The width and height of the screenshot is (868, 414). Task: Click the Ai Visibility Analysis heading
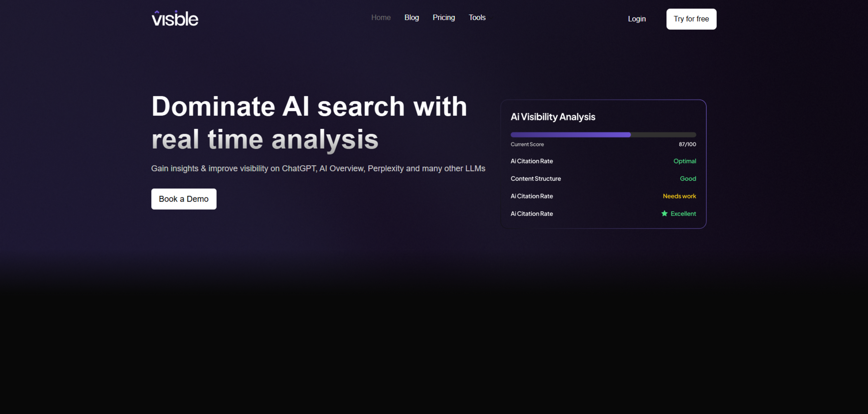tap(553, 117)
